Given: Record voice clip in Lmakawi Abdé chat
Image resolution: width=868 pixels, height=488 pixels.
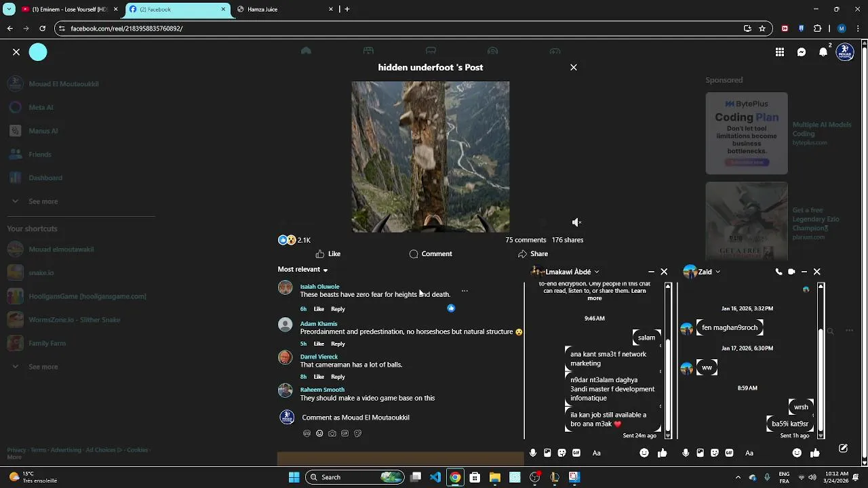Looking at the screenshot, I should 533,453.
